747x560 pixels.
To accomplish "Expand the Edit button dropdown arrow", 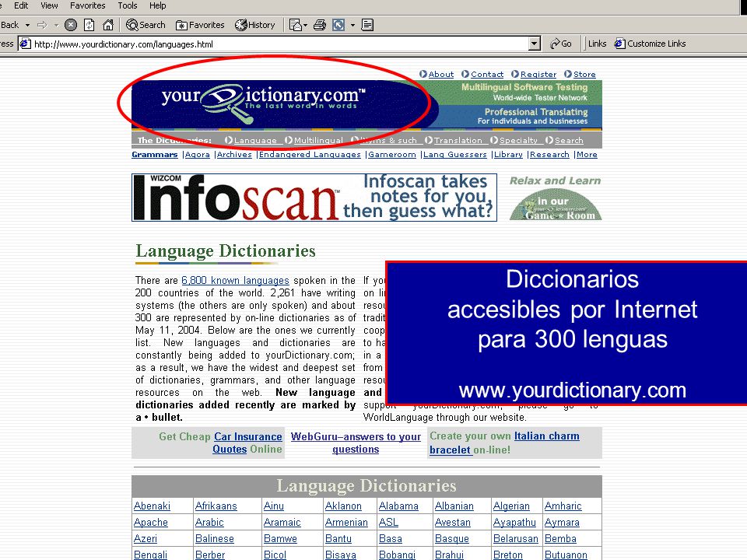I will [352, 25].
